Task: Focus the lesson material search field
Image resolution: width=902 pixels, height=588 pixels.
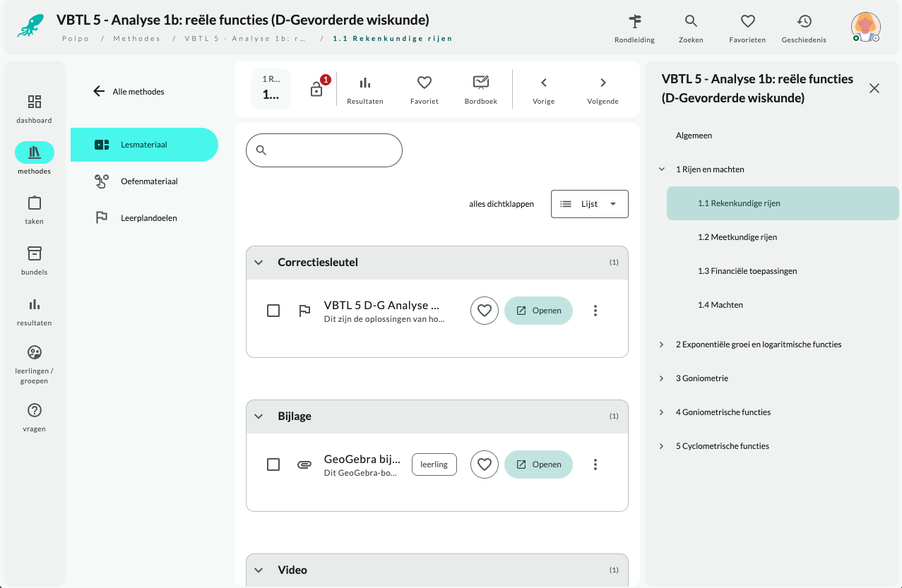Action: [x=324, y=150]
